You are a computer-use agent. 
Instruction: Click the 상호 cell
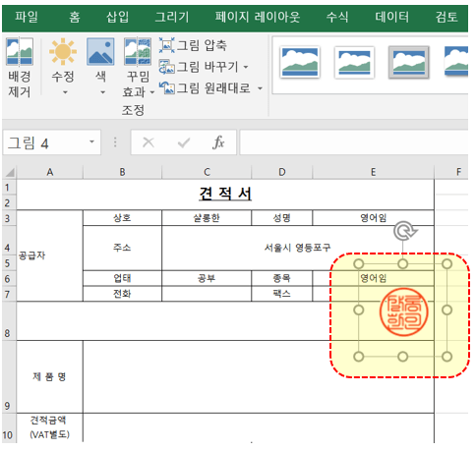pyautogui.click(x=122, y=218)
